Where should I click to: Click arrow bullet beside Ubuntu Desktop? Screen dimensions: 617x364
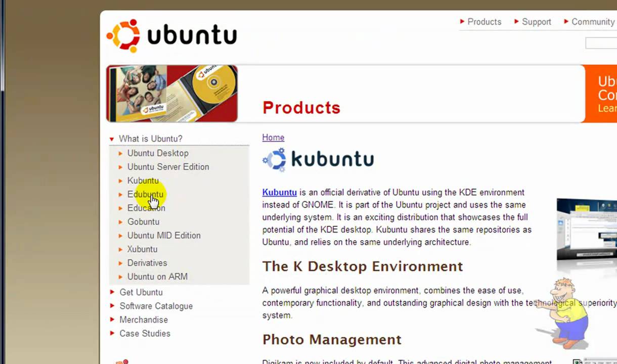pyautogui.click(x=120, y=153)
